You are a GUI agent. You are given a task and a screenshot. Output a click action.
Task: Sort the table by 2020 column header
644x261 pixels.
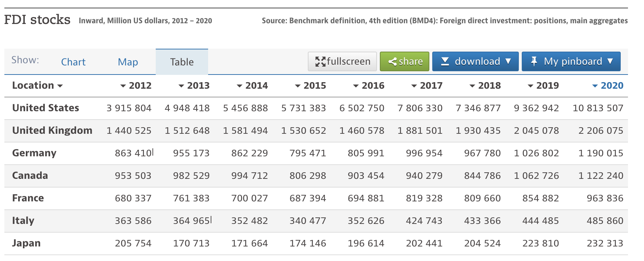pyautogui.click(x=612, y=86)
